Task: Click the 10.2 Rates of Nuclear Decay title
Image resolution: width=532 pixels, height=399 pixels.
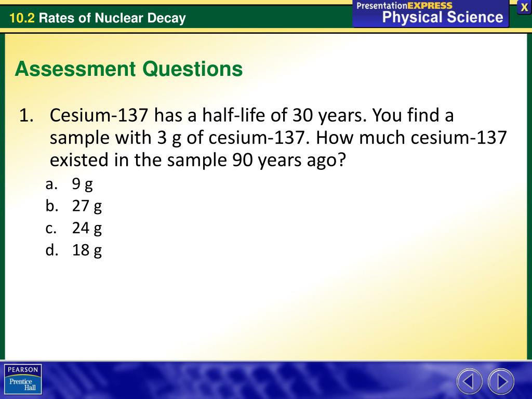Action: point(98,18)
